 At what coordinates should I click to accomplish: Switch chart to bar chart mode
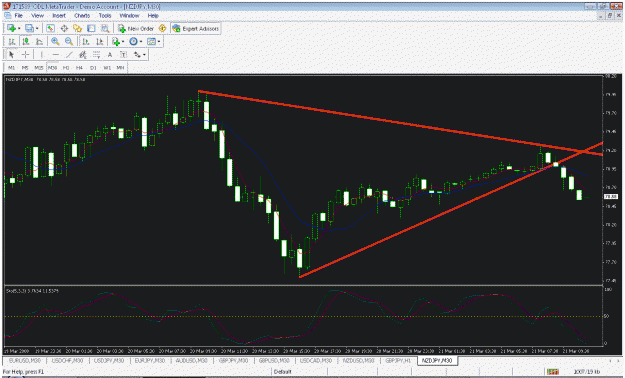click(x=12, y=41)
